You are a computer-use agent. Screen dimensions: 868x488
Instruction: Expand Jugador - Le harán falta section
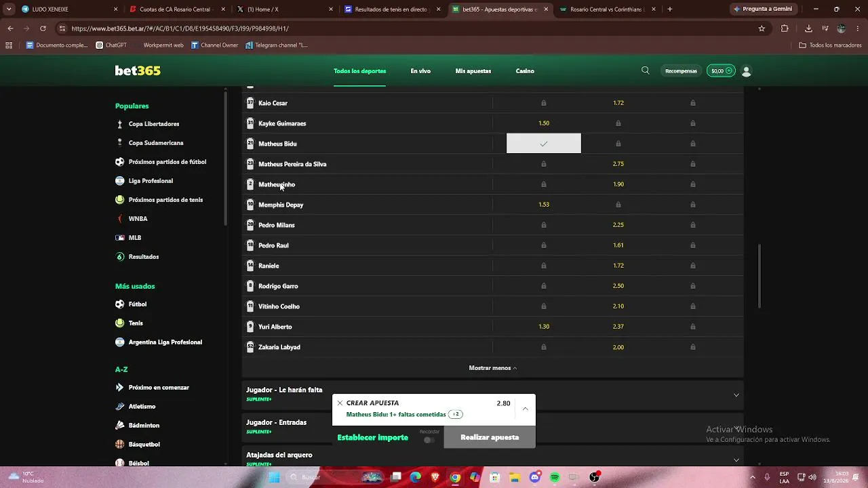pyautogui.click(x=493, y=394)
